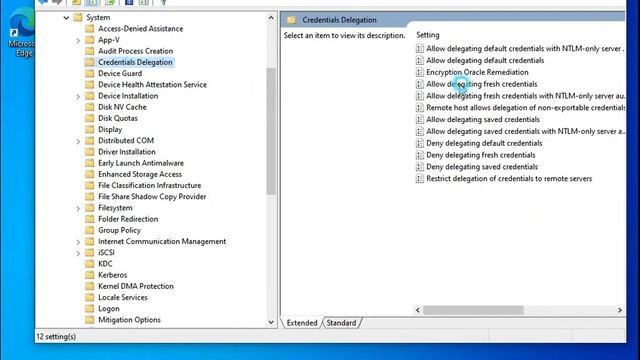640x360 pixels.
Task: Click tree pane scroll up arrow
Action: [x=271, y=18]
